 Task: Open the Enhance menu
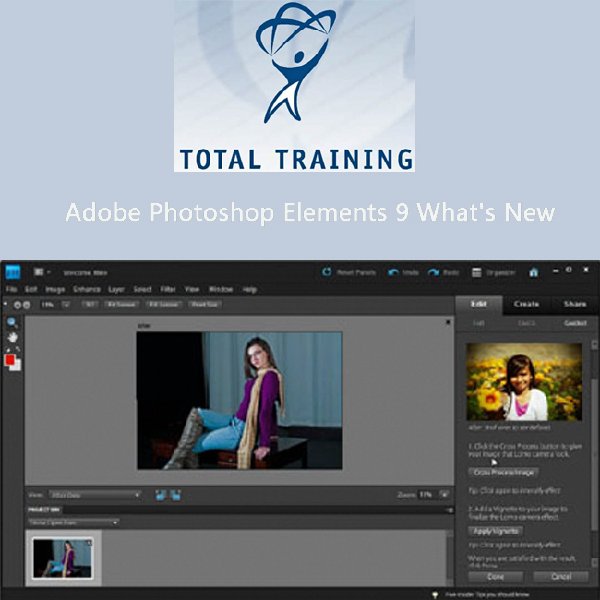click(x=87, y=289)
